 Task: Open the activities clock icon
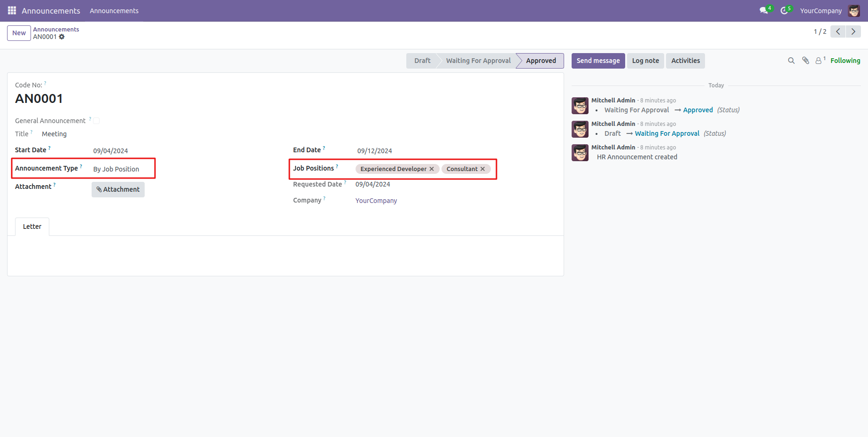[x=784, y=10]
